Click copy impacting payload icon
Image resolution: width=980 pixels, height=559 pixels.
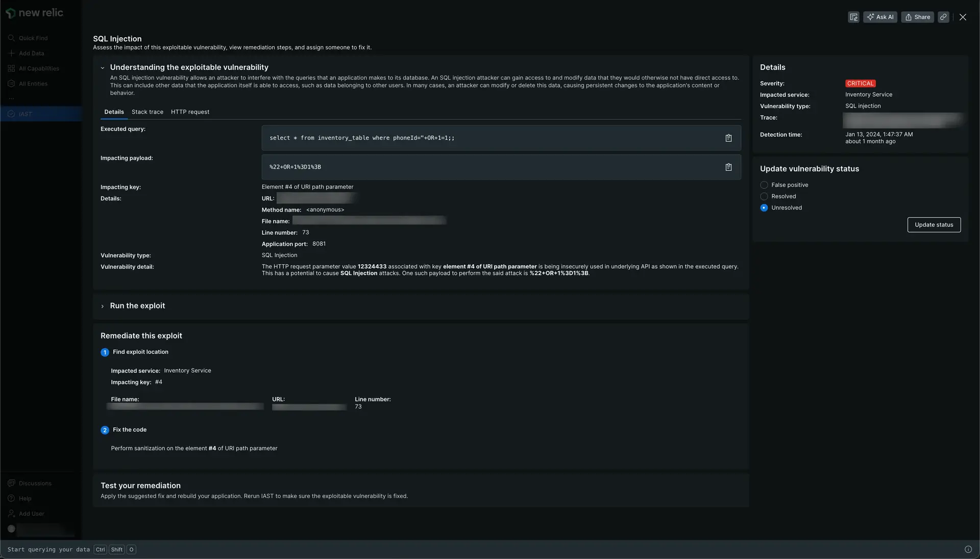point(728,167)
